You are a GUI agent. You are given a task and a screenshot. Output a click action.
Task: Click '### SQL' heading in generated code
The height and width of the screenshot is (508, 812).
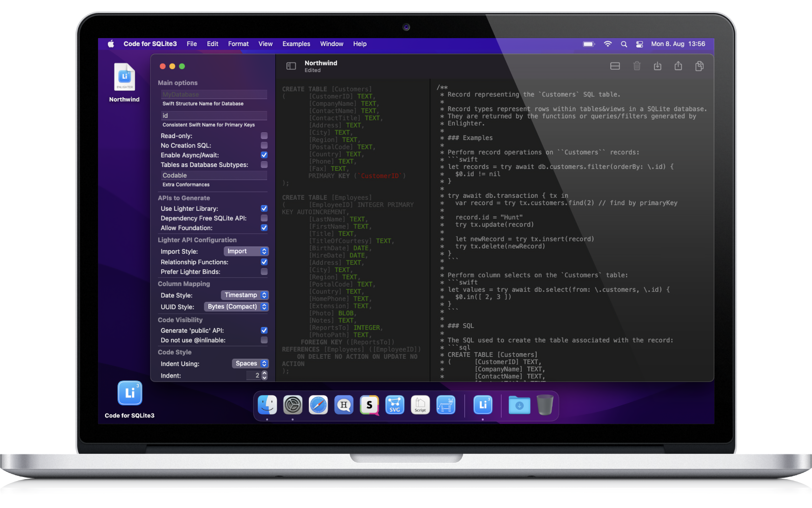tap(461, 325)
